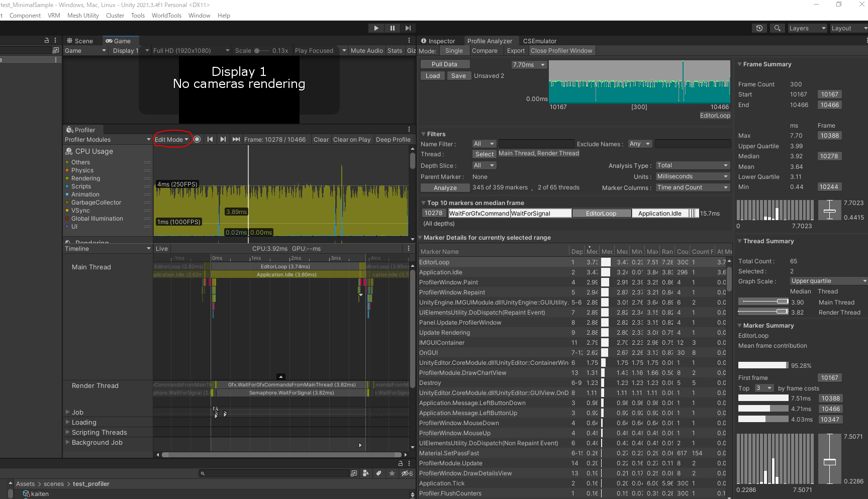
Task: Click the global search magnifier icon
Action: [x=777, y=28]
